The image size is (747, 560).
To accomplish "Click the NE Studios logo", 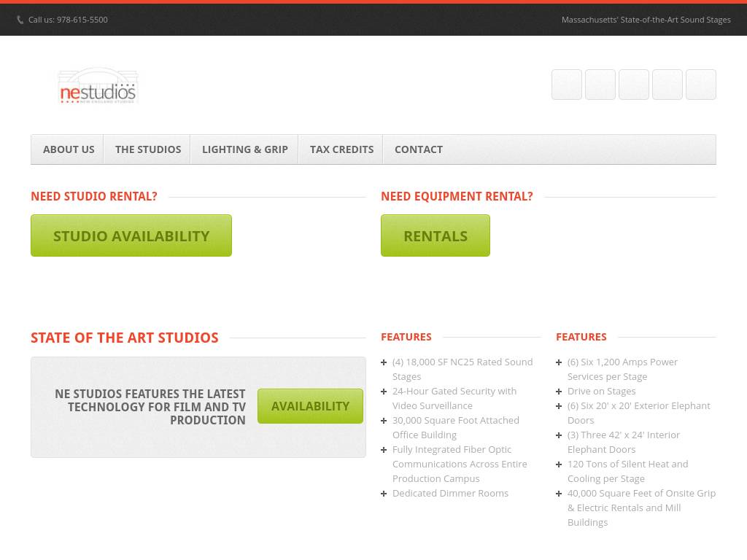I will tap(98, 86).
